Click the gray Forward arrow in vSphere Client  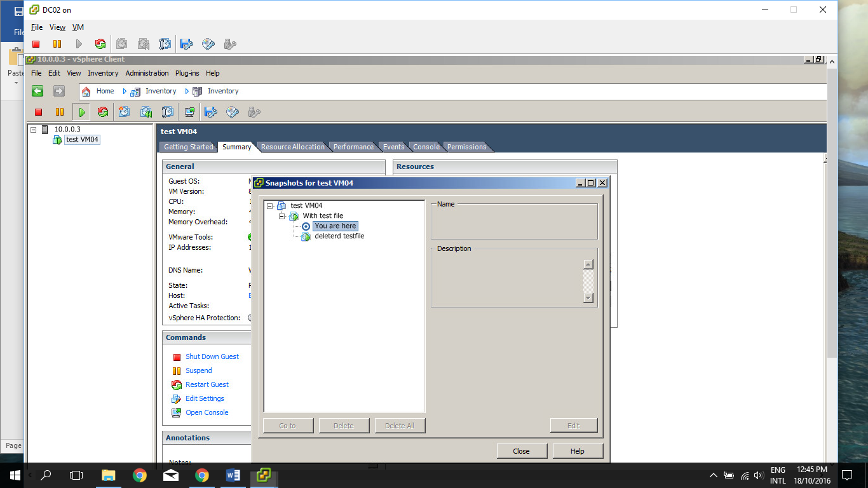click(59, 91)
